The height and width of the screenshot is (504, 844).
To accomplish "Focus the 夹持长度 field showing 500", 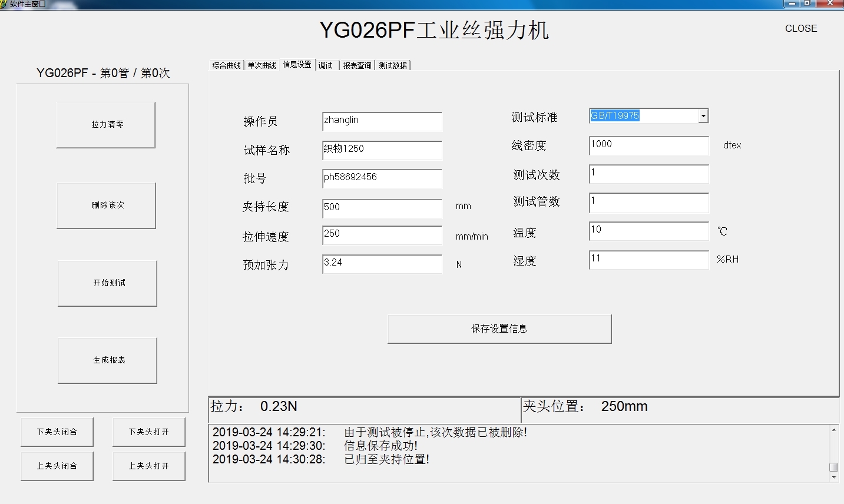I will [382, 208].
